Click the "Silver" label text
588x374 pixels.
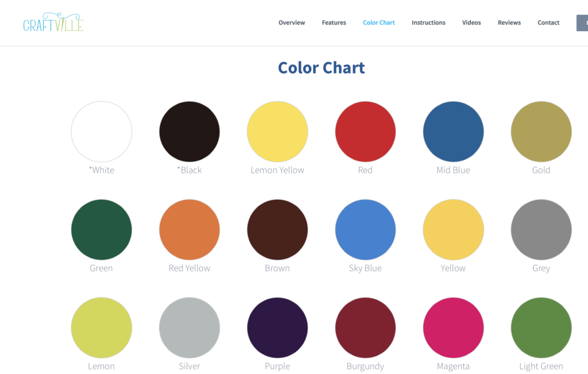189,366
